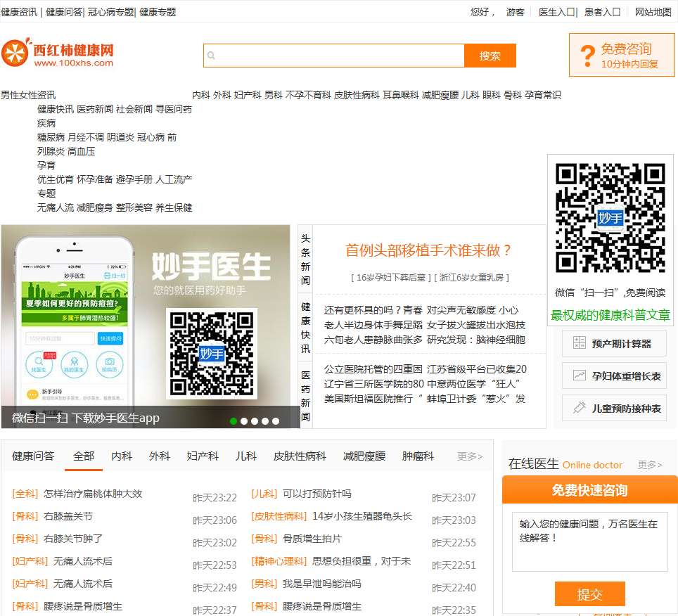Open headline 首例头部移植手术谁来做？
Image resolution: width=678 pixels, height=616 pixels.
(x=428, y=250)
